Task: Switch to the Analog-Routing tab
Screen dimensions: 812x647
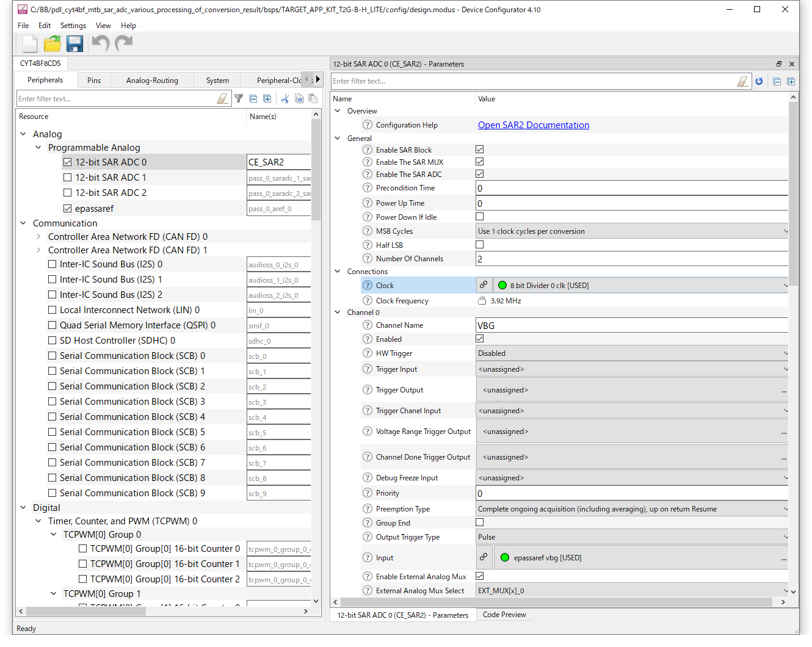Action: coord(152,81)
